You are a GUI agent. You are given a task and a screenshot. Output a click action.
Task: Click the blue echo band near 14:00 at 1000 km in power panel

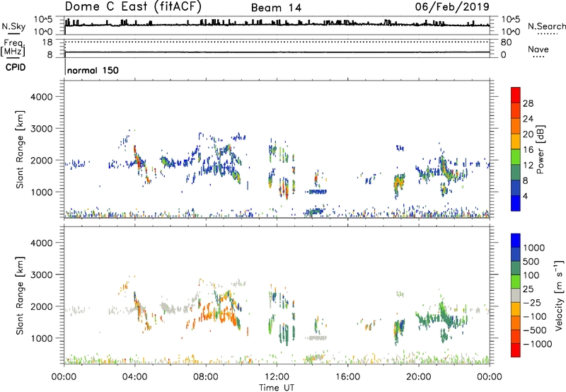pos(316,192)
